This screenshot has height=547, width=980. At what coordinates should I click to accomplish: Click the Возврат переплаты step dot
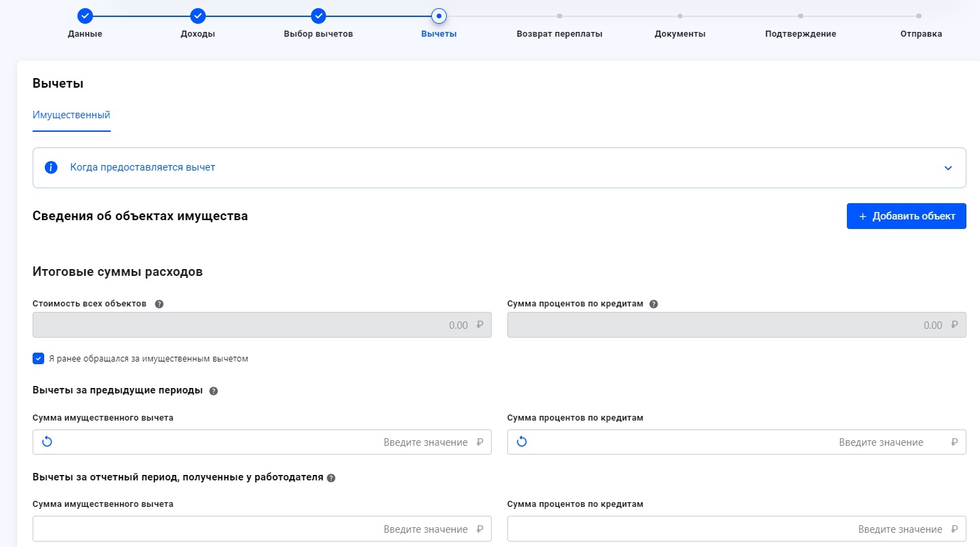(560, 15)
